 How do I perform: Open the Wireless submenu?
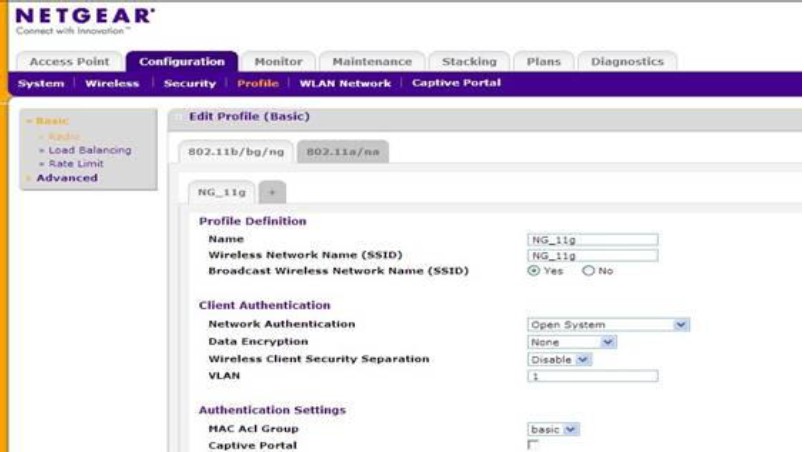[112, 84]
